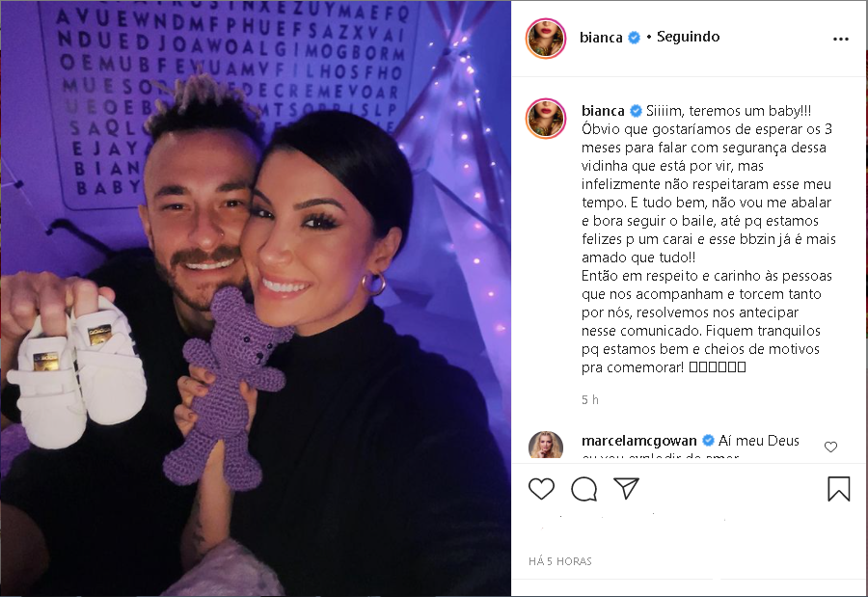Image resolution: width=868 pixels, height=597 pixels.
Task: Open bianca's profile picture in header
Action: [545, 39]
